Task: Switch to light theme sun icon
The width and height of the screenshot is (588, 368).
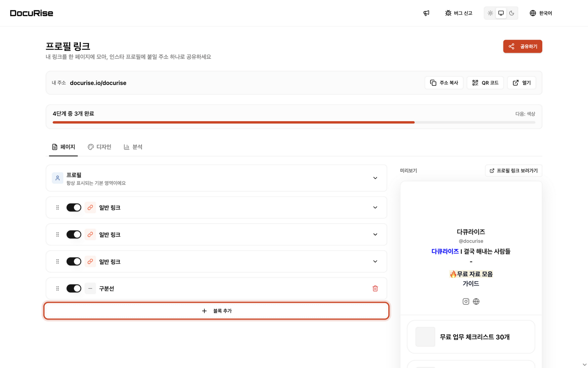Action: (x=490, y=13)
